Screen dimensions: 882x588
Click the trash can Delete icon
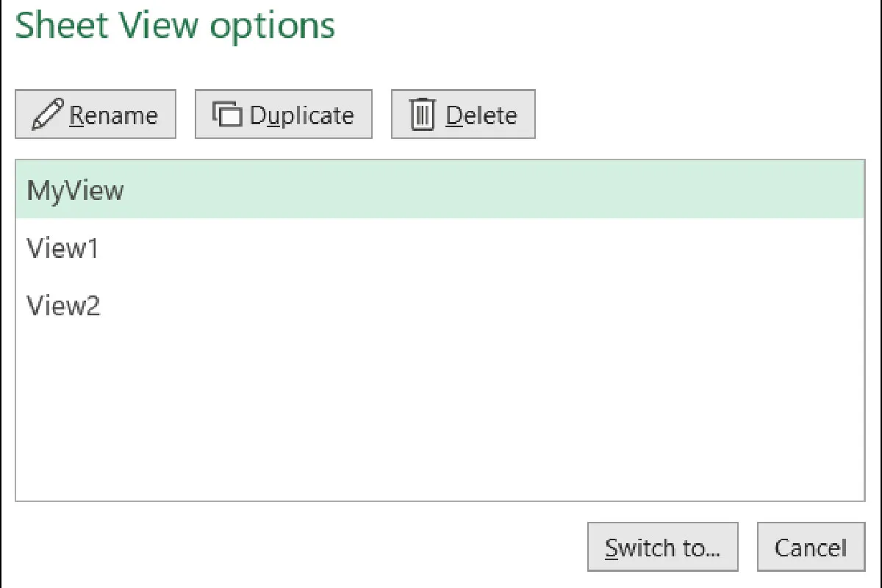click(x=423, y=115)
